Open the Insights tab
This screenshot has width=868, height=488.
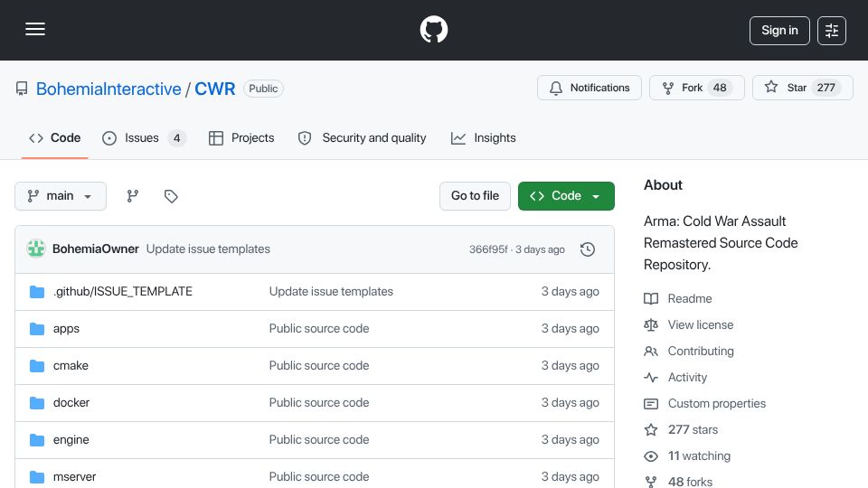pyautogui.click(x=483, y=137)
